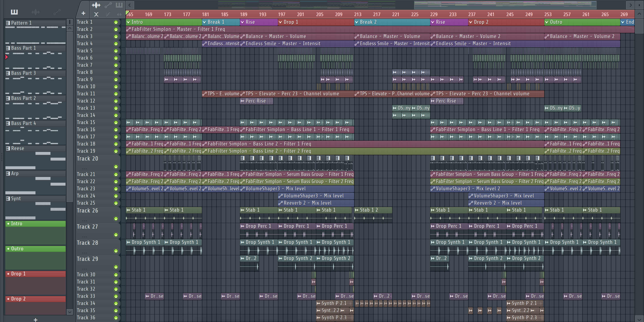644x322 pixels.
Task: Click the Track 23 name label
Action: [86, 189]
